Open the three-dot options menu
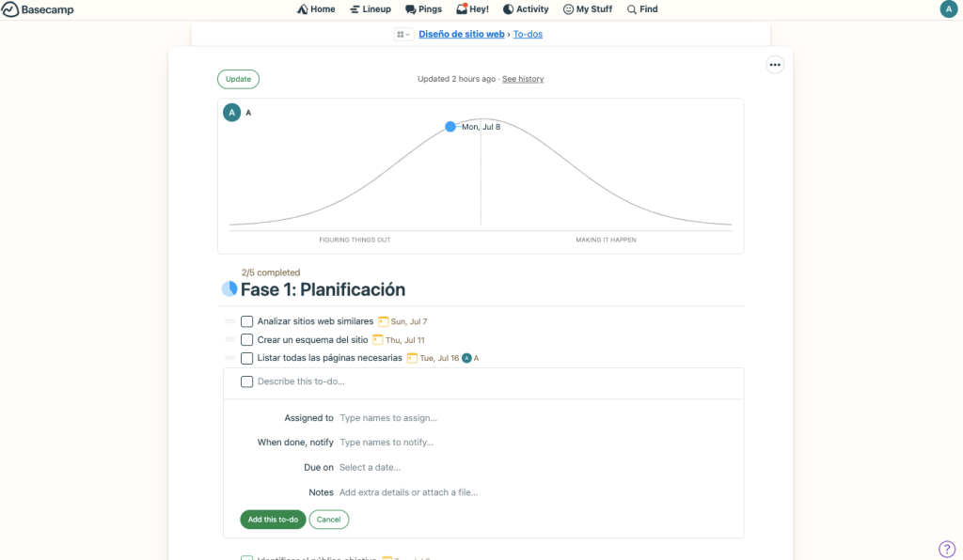Image resolution: width=963 pixels, height=560 pixels. (x=774, y=65)
